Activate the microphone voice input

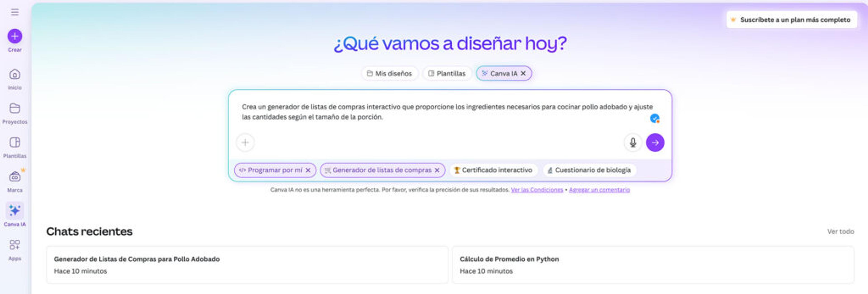tap(633, 142)
